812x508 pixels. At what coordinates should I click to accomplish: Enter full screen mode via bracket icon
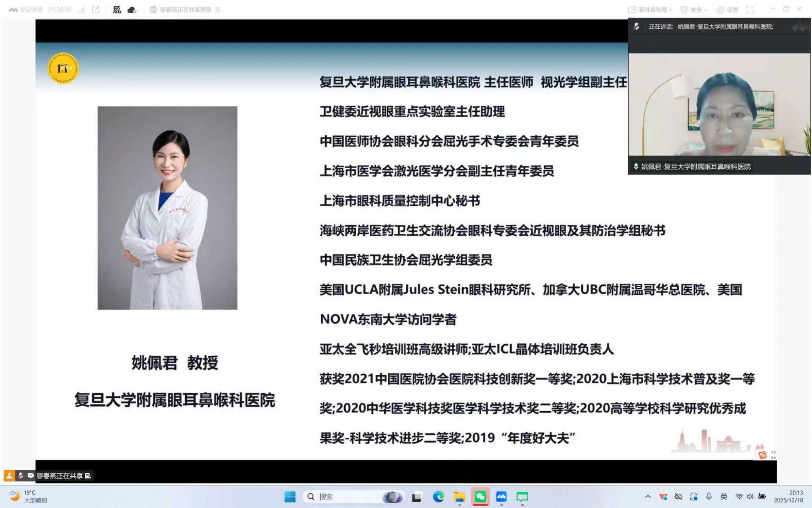pos(749,10)
